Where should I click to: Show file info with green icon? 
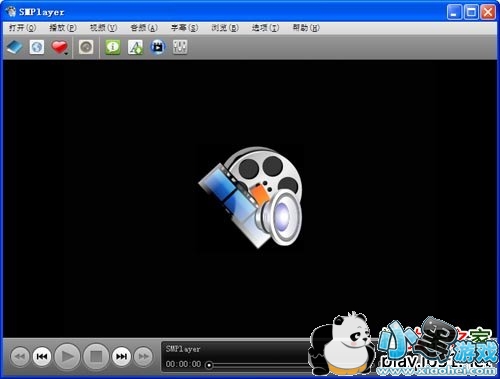click(113, 47)
